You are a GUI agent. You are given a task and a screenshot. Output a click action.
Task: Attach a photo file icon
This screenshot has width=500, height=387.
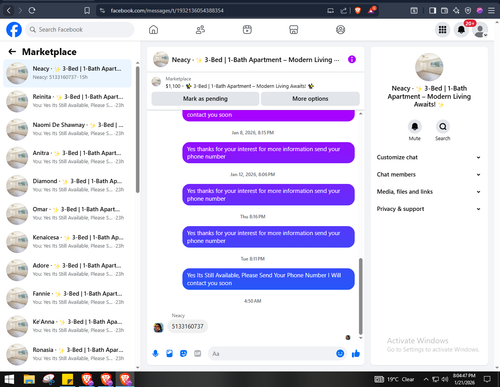[169, 353]
